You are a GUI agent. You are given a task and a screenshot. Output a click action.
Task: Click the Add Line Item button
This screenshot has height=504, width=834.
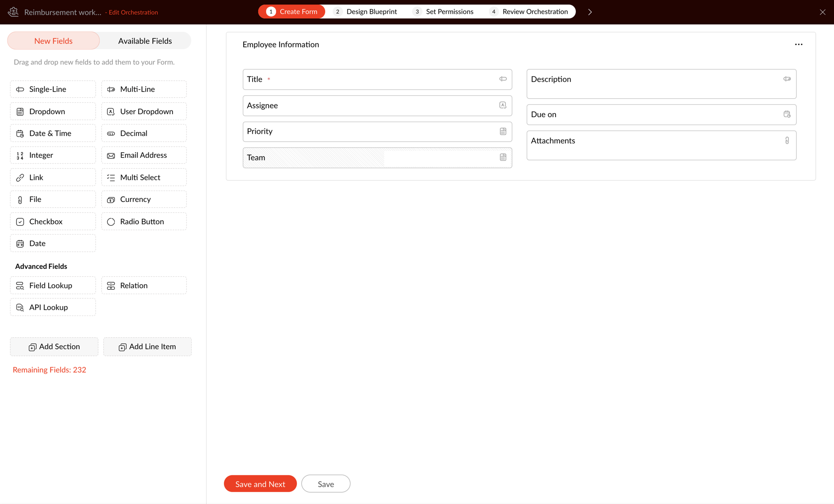coord(147,347)
